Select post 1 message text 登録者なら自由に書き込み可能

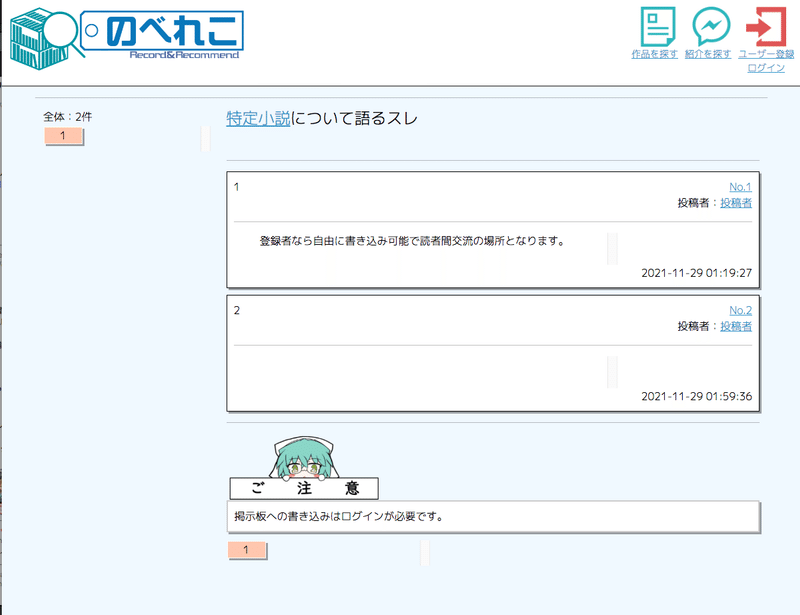pos(335,241)
